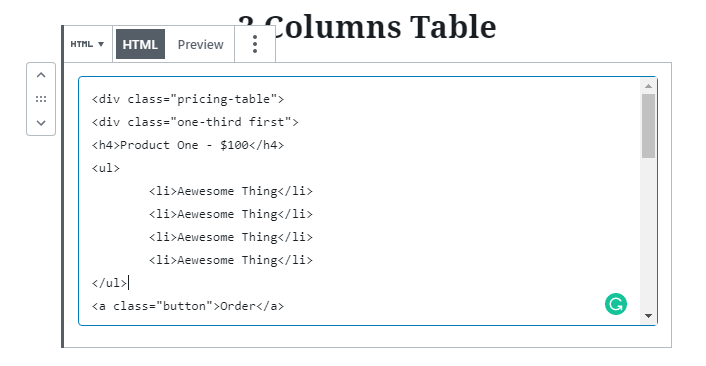Open the HTML block type dropdown
This screenshot has width=706, height=366.
coord(87,44)
